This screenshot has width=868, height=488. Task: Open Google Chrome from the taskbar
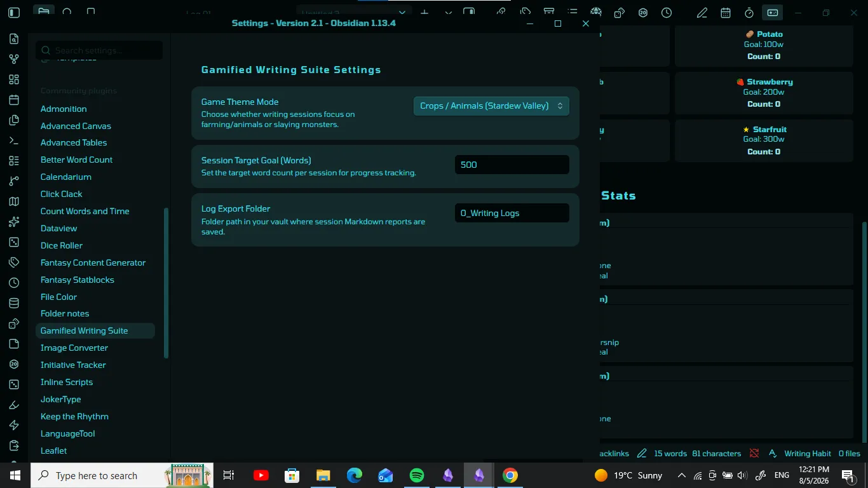(510, 475)
